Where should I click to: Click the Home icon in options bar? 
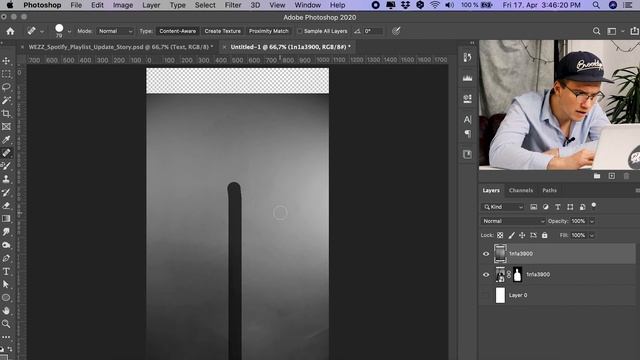[x=10, y=31]
